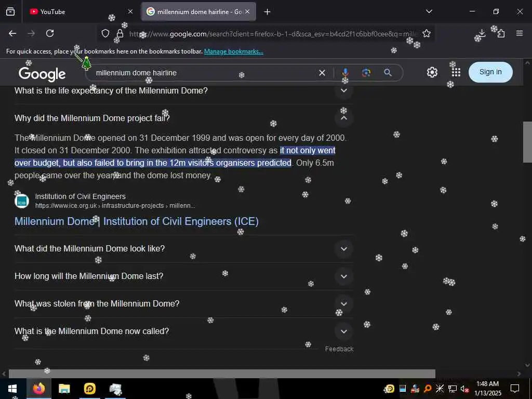Open a new browser tab

268,12
